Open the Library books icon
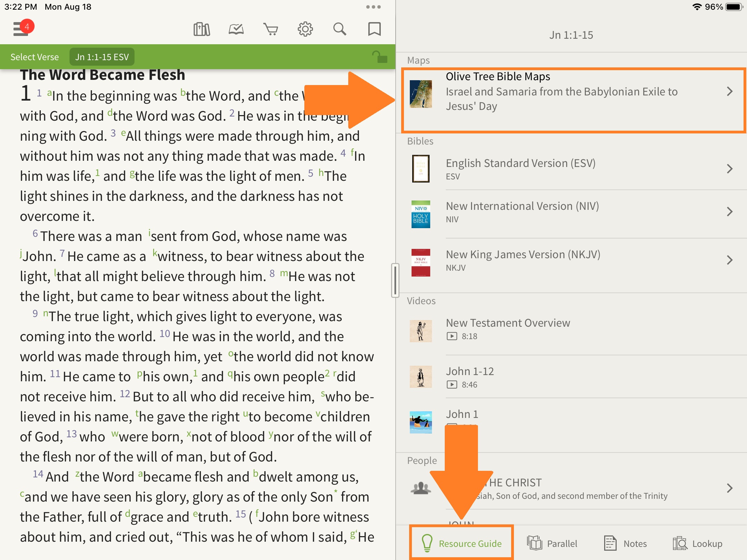 pyautogui.click(x=202, y=29)
